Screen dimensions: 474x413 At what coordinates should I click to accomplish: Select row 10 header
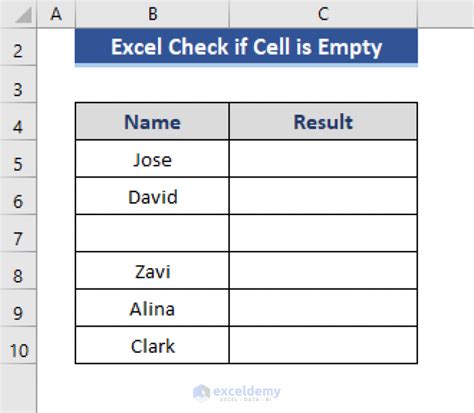[x=18, y=345]
